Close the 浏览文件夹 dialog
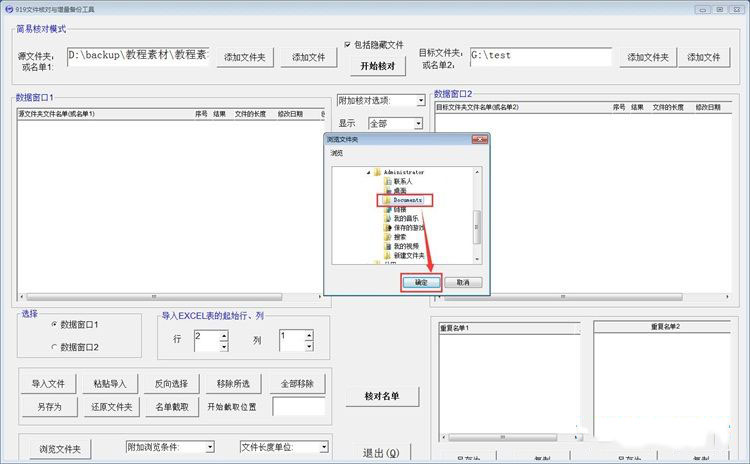Screen dimensions: 750x464 click(x=479, y=139)
